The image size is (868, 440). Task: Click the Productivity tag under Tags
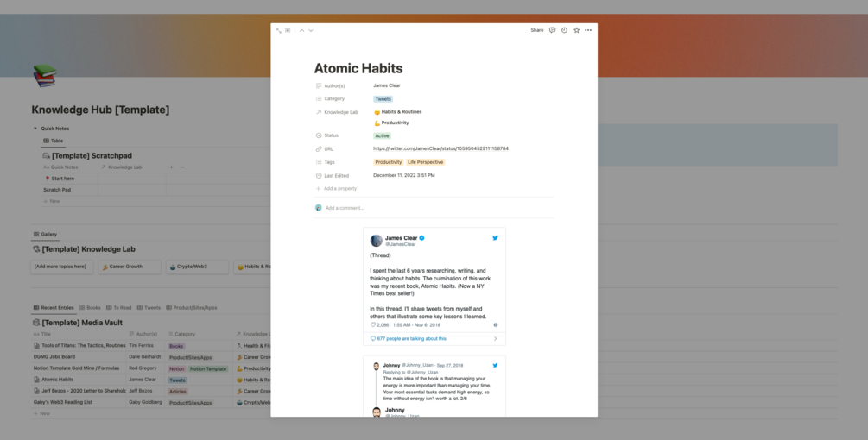tap(388, 162)
